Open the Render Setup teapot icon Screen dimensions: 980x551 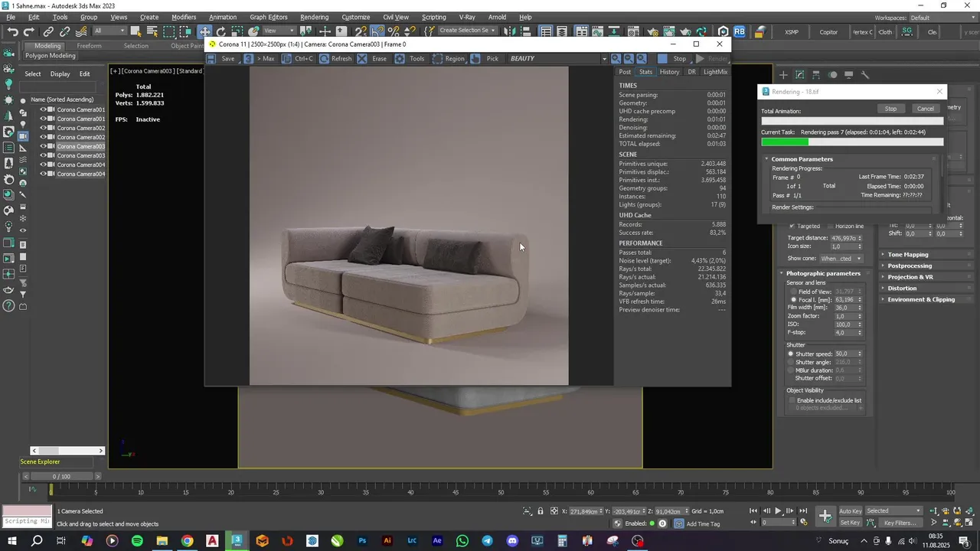652,31
